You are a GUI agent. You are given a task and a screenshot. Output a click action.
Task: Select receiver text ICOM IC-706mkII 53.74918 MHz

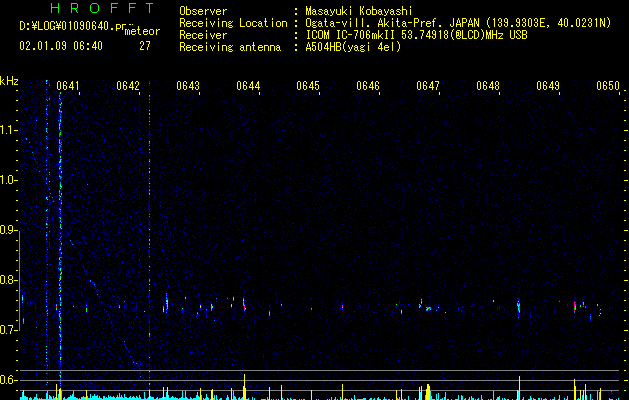[x=416, y=35]
